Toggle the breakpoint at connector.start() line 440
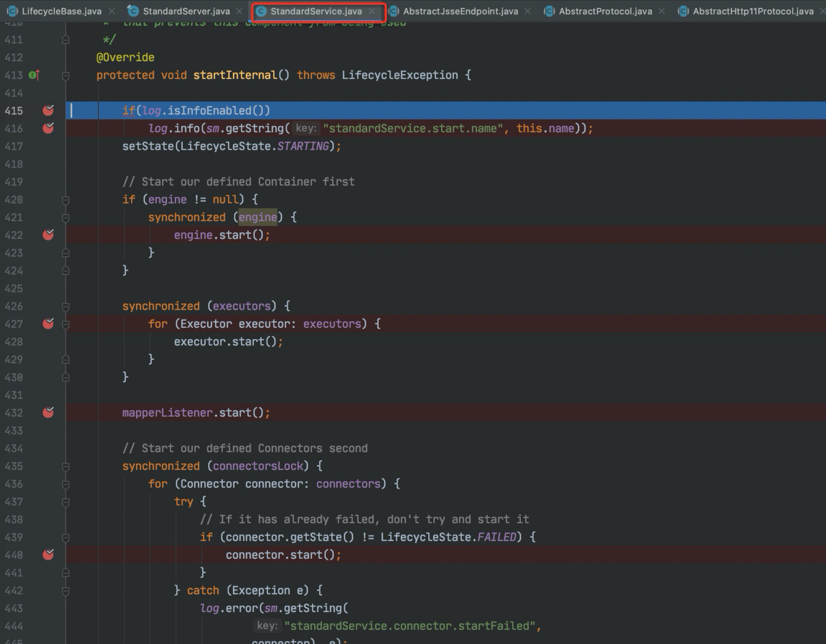This screenshot has width=826, height=644. point(48,554)
